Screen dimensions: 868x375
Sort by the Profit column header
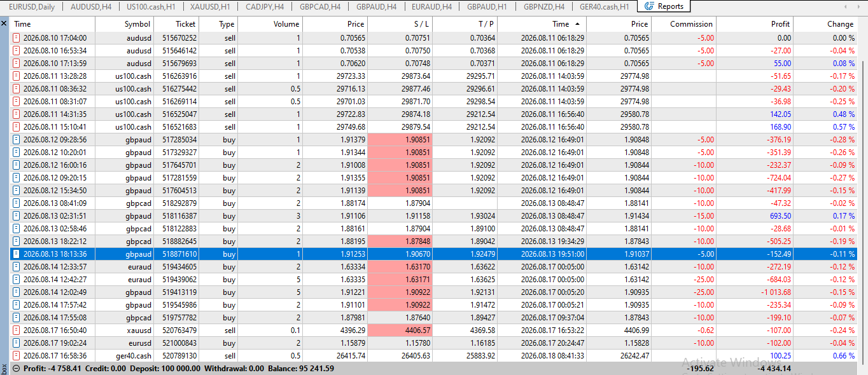pos(755,24)
